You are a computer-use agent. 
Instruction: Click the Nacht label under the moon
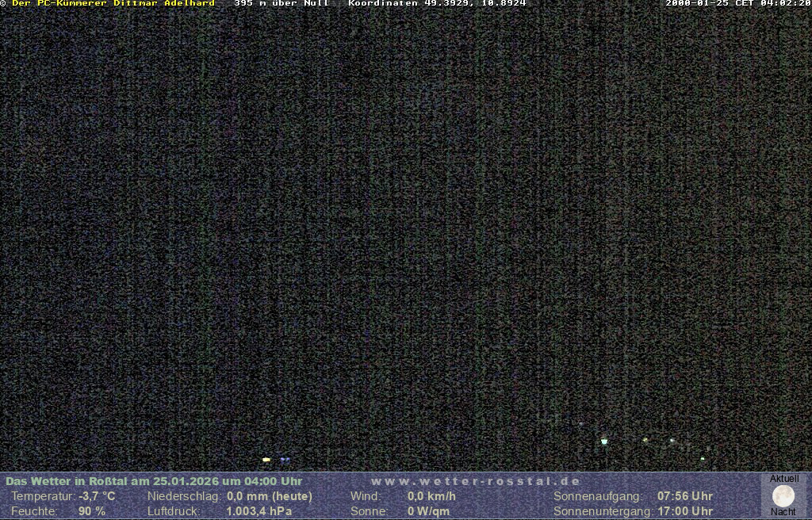point(783,512)
